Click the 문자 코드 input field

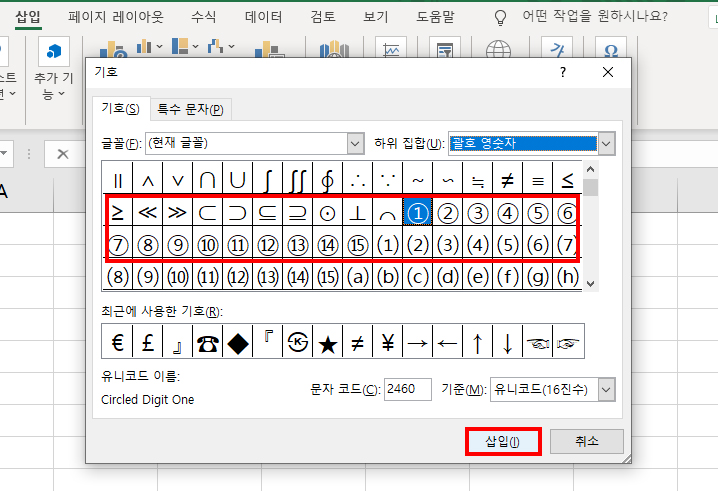(x=408, y=389)
